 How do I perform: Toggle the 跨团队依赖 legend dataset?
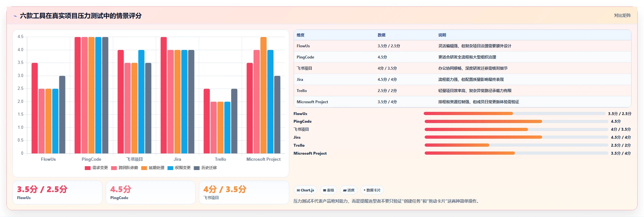coord(125,168)
